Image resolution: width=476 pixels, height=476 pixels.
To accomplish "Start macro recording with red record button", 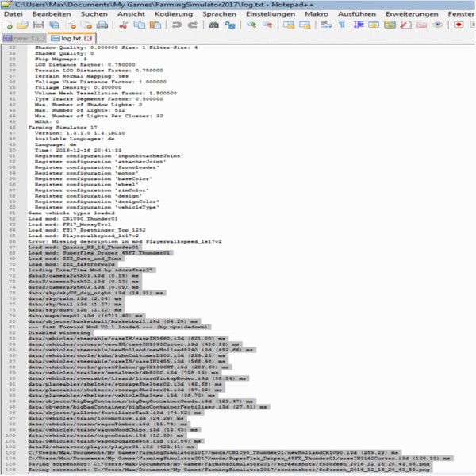I will pos(459,25).
